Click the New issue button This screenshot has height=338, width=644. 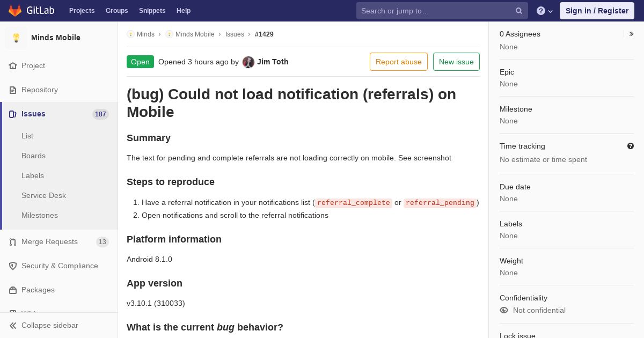[x=456, y=62]
